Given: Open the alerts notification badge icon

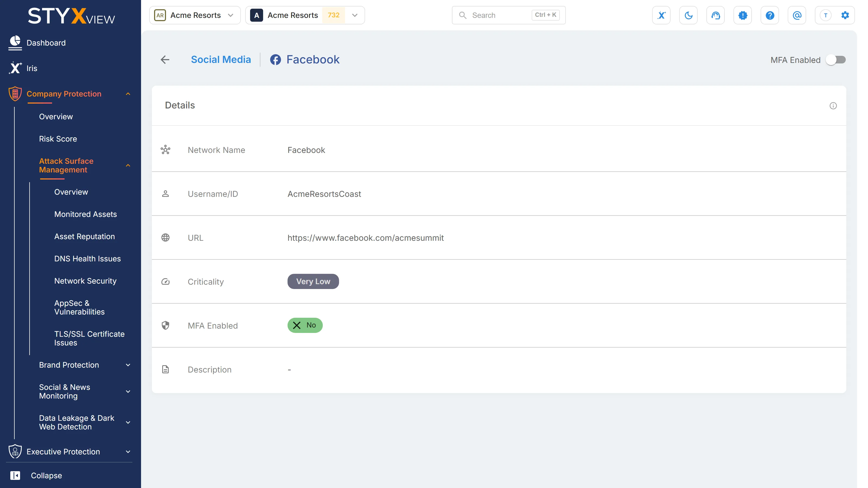Looking at the screenshot, I should (x=743, y=15).
